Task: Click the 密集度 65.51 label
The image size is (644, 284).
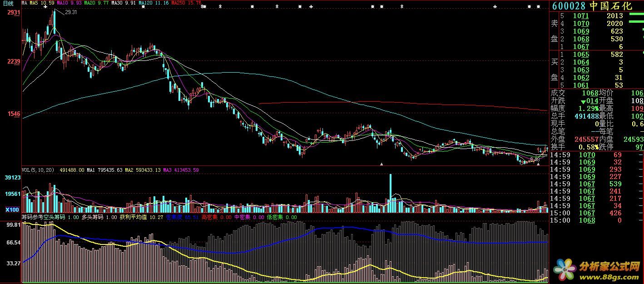Action: [182, 217]
